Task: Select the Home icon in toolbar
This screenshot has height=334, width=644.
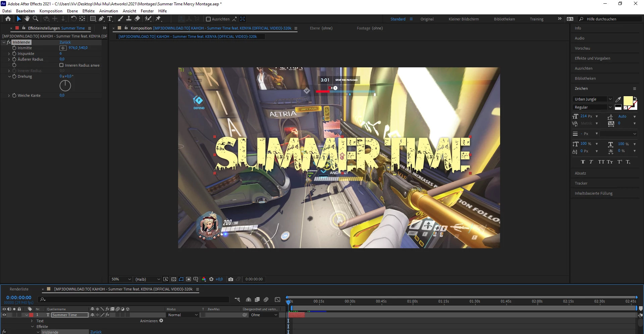Action: click(x=8, y=19)
